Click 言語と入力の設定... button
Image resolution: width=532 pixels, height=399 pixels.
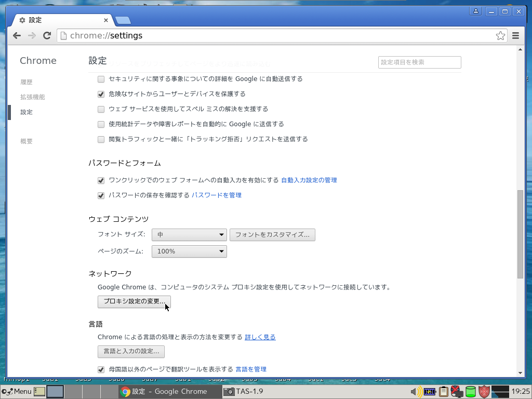(131, 352)
